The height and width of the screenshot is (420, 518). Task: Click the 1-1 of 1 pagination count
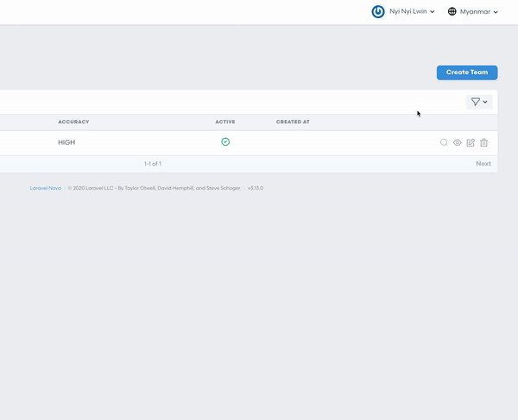(153, 163)
